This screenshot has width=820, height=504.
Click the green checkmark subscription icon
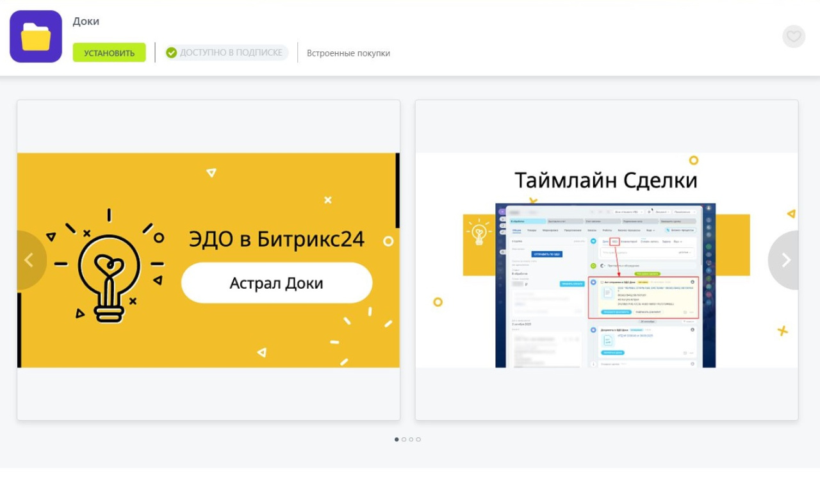(x=171, y=53)
